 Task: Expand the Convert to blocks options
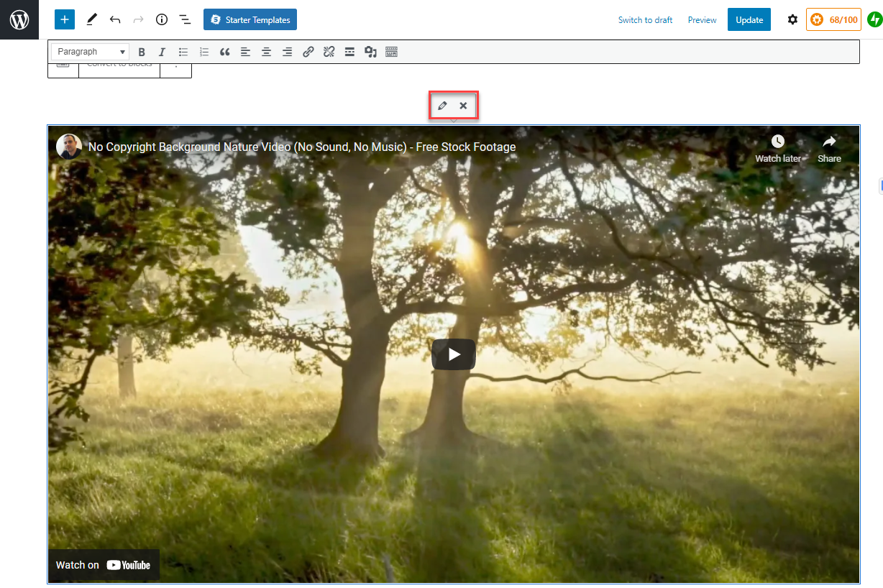pos(176,65)
